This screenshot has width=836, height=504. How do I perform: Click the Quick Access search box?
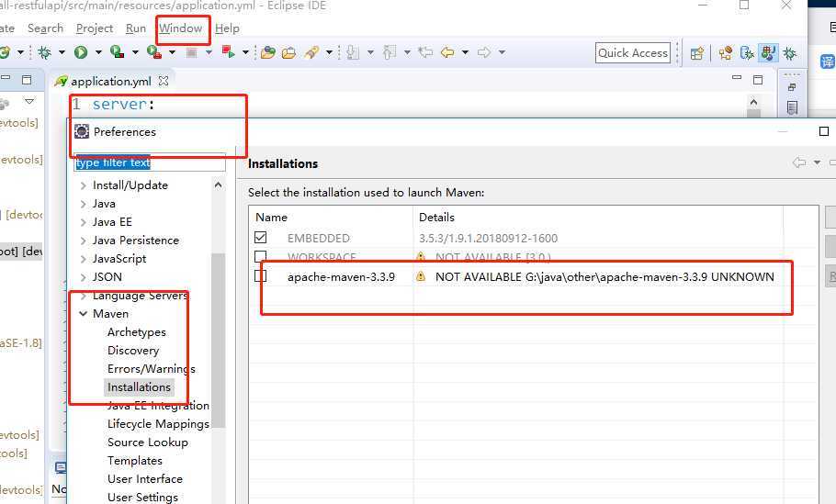point(633,52)
